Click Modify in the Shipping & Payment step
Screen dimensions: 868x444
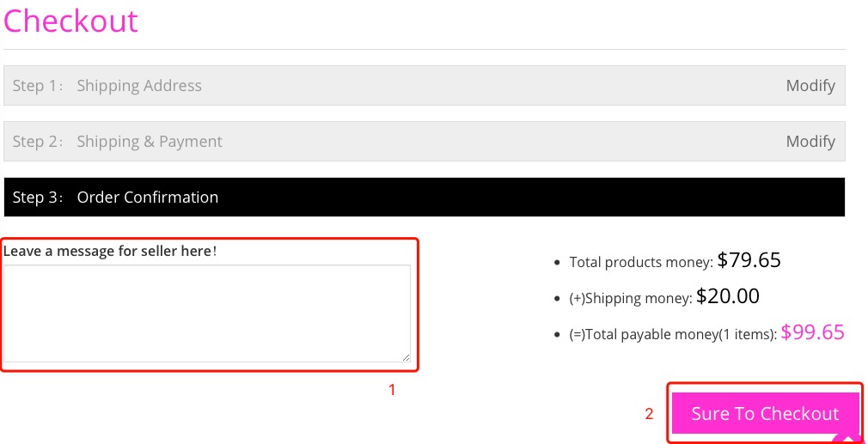click(x=810, y=142)
